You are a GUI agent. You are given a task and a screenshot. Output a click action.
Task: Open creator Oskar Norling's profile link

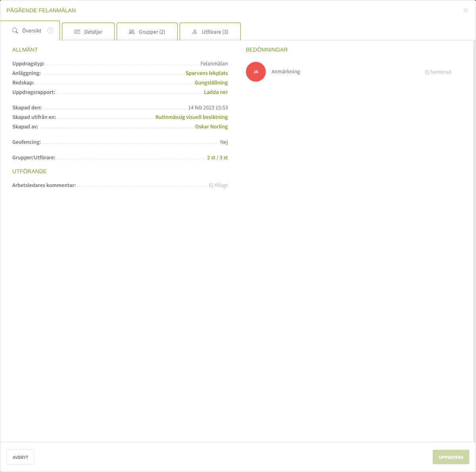tap(211, 127)
